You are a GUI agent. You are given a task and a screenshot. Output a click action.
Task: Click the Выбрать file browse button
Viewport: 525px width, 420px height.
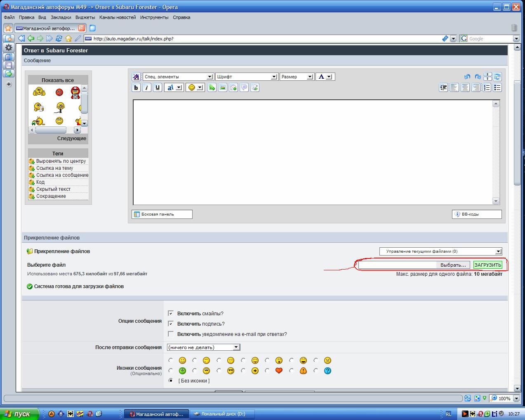[x=453, y=265]
